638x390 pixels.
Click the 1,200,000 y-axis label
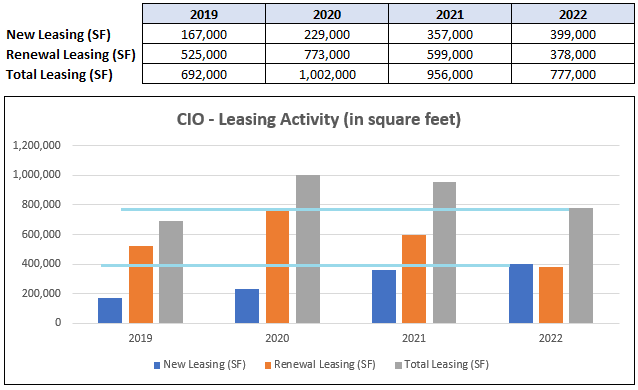pyautogui.click(x=37, y=145)
